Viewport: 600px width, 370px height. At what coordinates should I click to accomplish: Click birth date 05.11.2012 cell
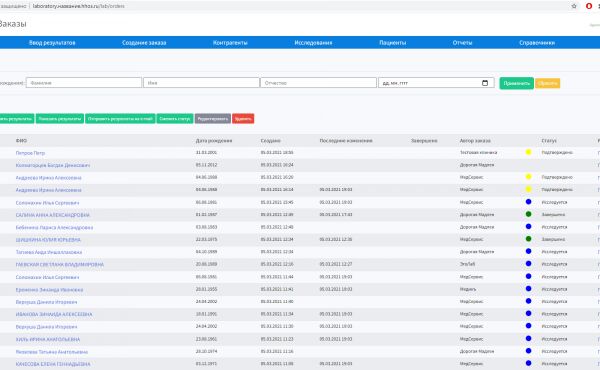[x=206, y=165]
